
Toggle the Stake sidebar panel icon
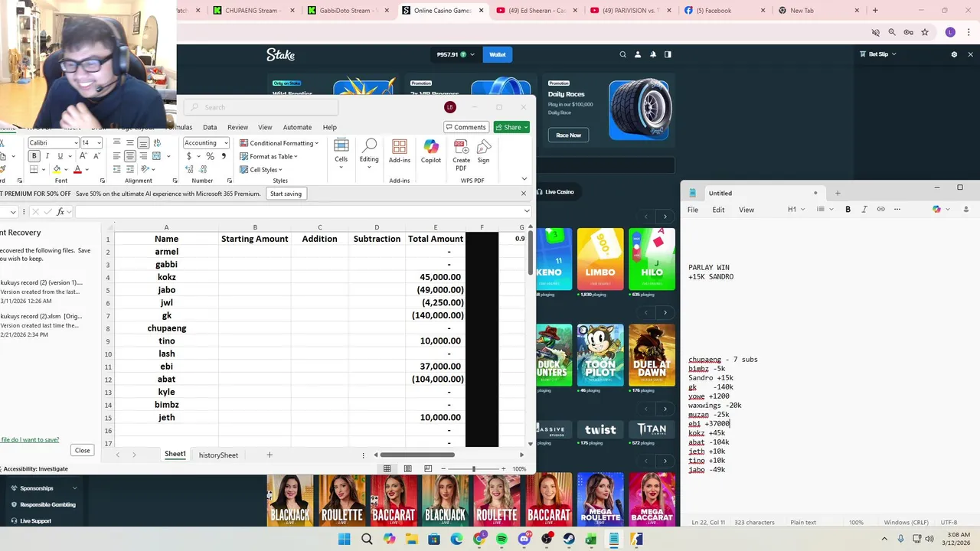click(x=668, y=54)
